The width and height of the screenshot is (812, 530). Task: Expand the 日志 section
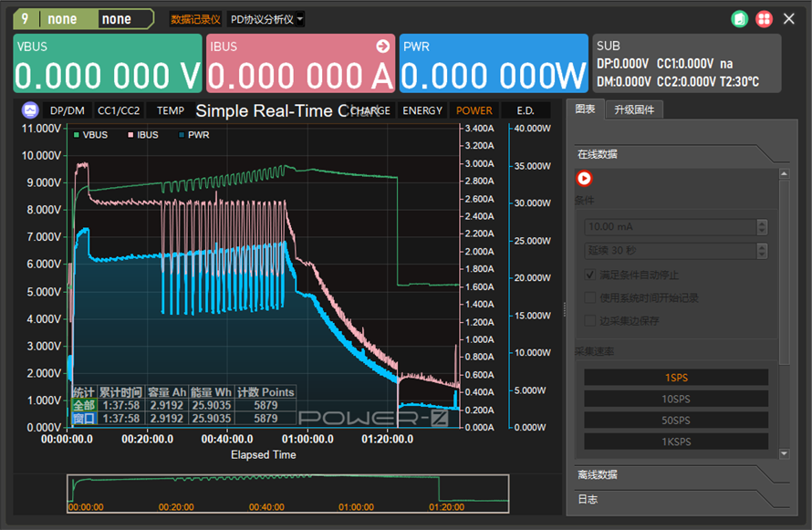click(x=681, y=500)
